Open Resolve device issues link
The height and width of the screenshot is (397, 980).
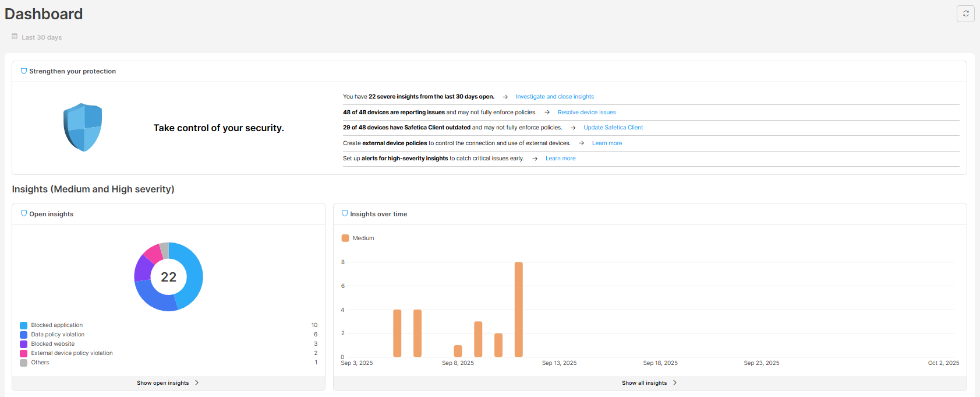pyautogui.click(x=586, y=113)
